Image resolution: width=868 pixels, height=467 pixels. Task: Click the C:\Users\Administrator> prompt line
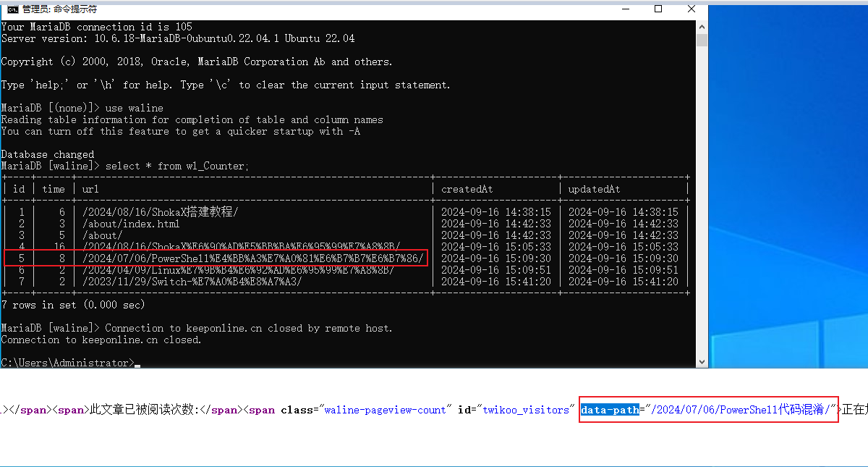coord(68,363)
